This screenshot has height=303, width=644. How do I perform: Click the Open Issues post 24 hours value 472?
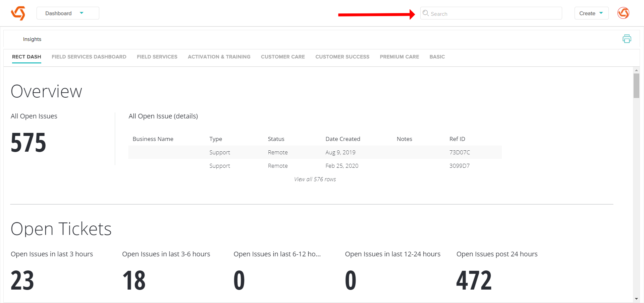tap(474, 281)
